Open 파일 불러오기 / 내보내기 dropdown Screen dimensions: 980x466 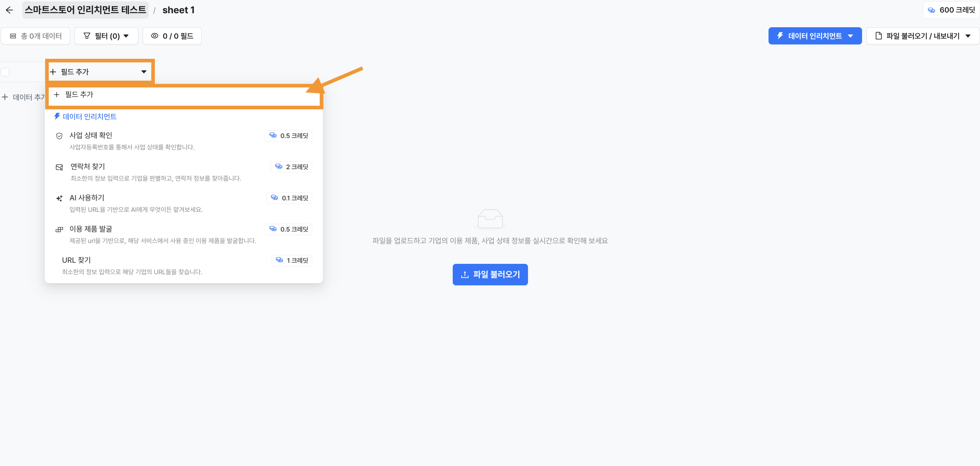click(x=923, y=36)
